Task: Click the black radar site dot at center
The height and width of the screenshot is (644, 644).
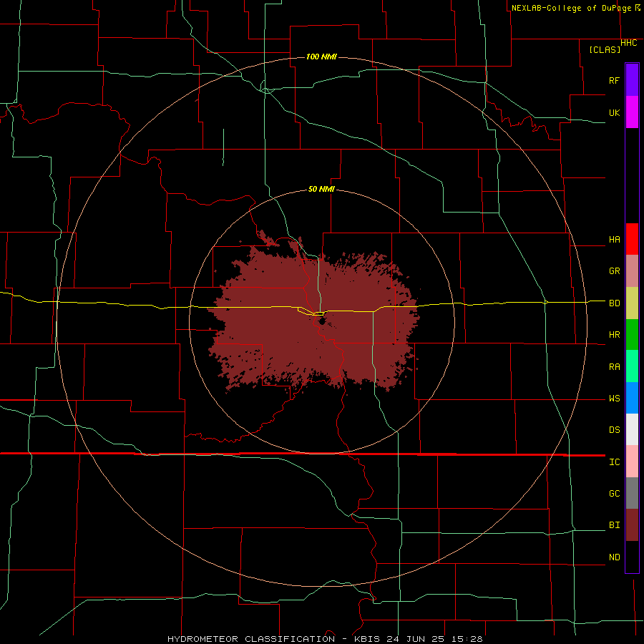Action: click(x=321, y=321)
